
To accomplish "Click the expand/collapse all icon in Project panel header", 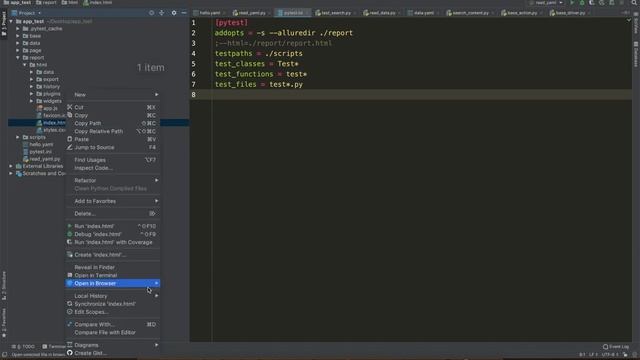I will [162, 13].
